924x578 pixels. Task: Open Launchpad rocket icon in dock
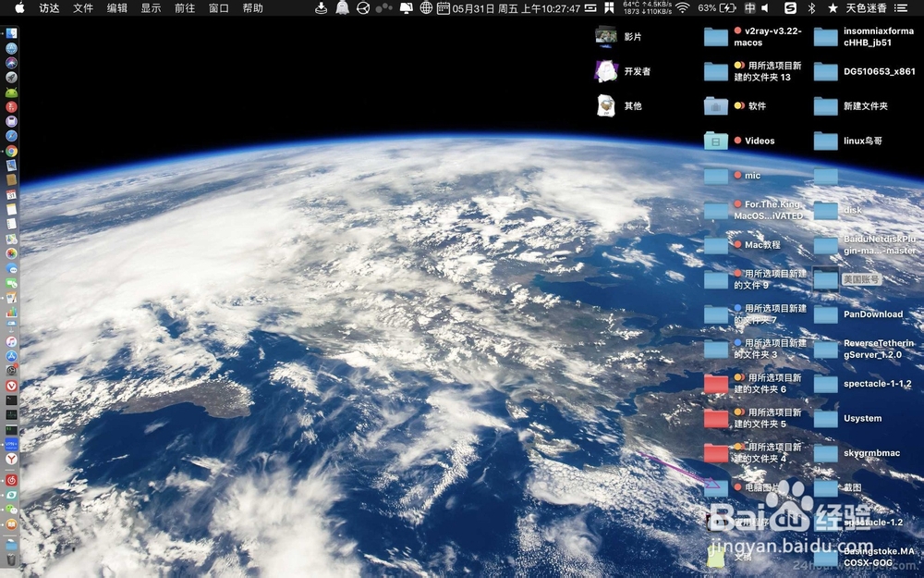[x=11, y=78]
